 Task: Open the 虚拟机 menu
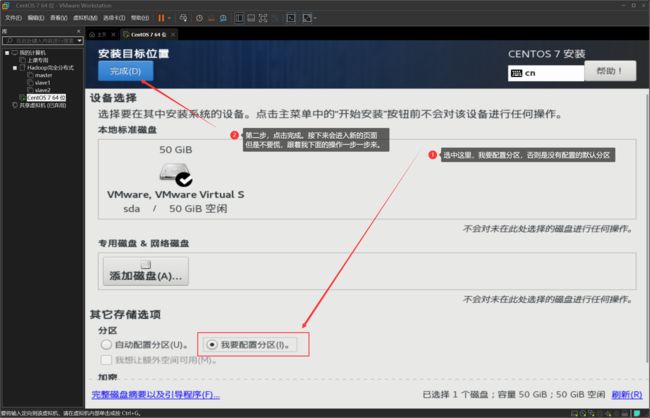click(85, 18)
